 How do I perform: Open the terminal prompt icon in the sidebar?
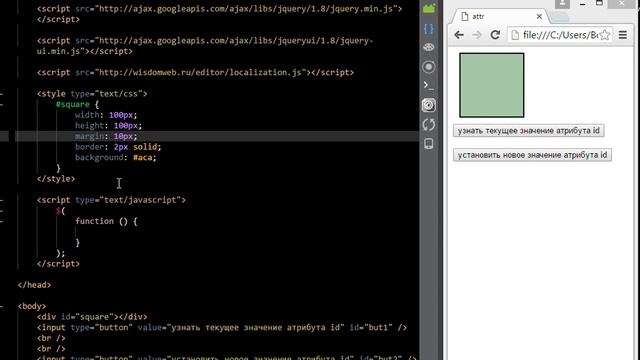click(x=429, y=86)
